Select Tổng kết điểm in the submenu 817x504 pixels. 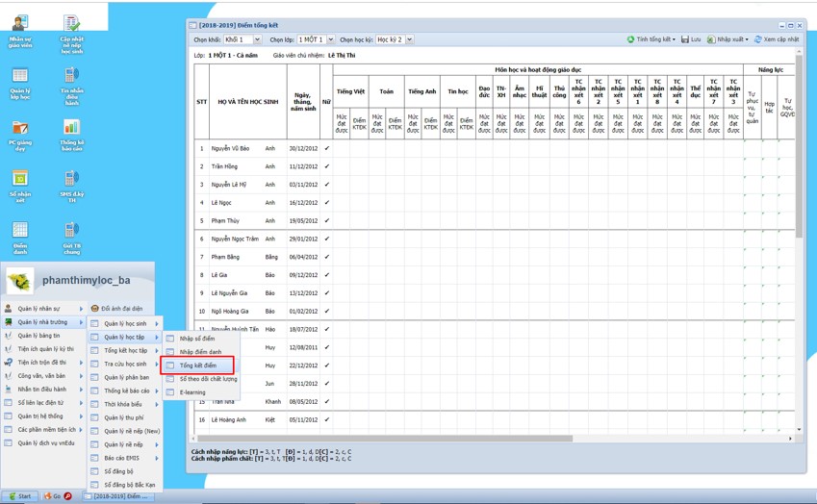pyautogui.click(x=198, y=365)
